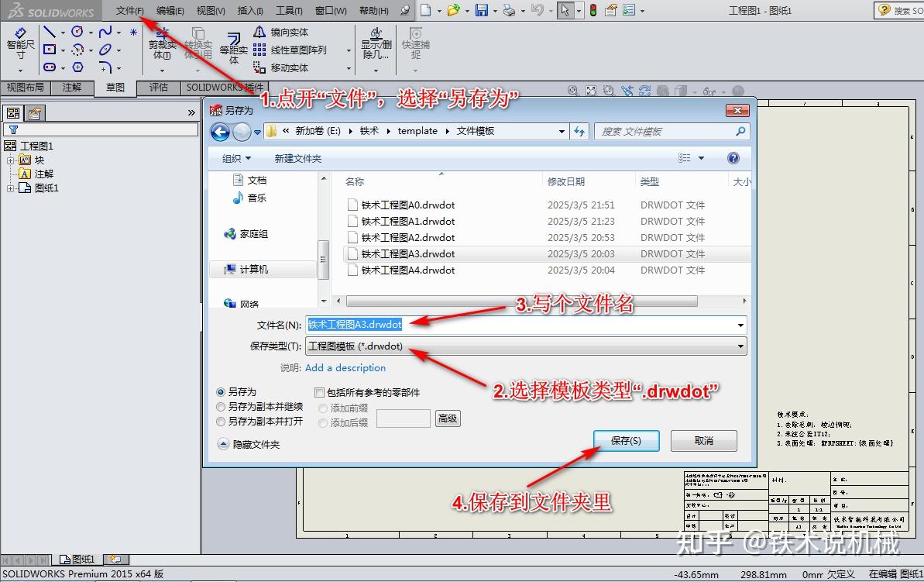Click Add a description link

click(x=345, y=368)
